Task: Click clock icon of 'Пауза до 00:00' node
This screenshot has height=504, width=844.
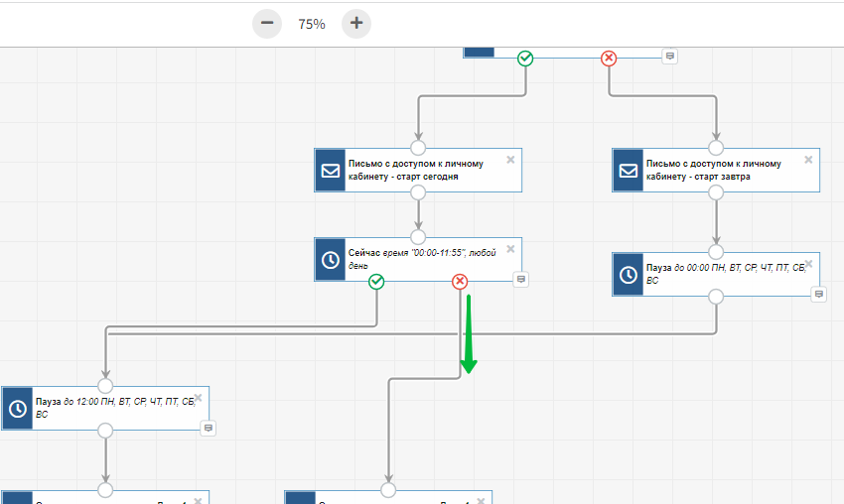Action: (x=628, y=274)
